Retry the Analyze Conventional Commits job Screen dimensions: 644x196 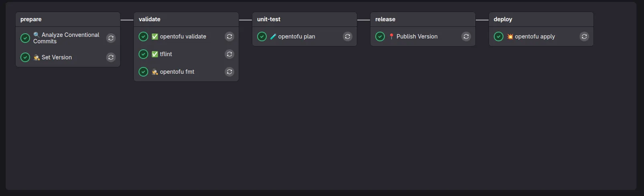click(111, 38)
